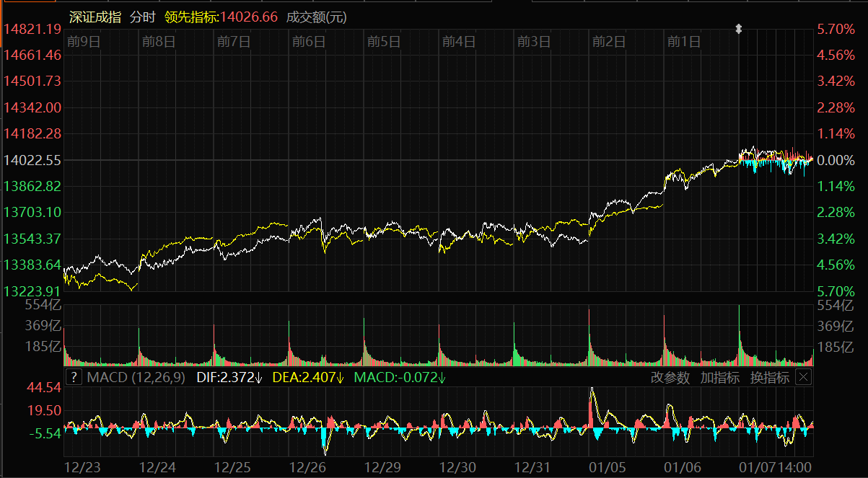Toggle the 领先指标 leading indicator line
The height and width of the screenshot is (478, 868).
[x=221, y=17]
